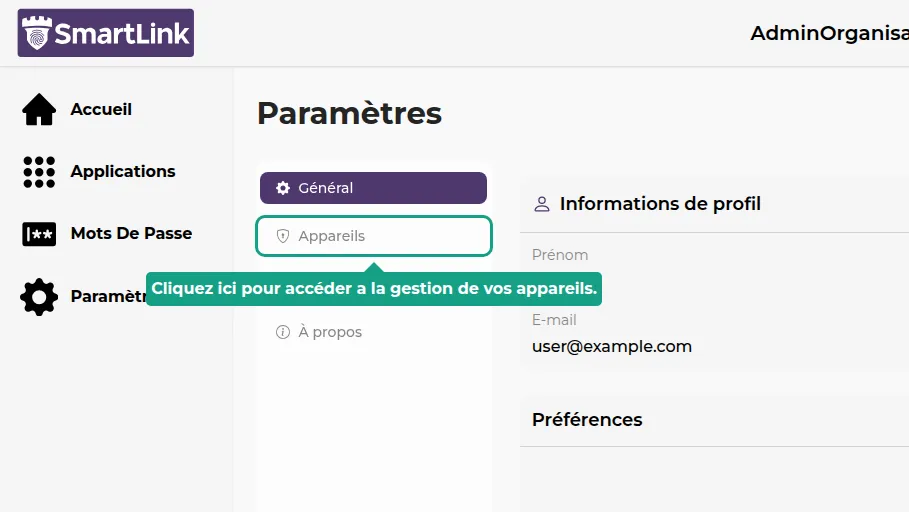Click the green Appareils tooltip message
This screenshot has width=909, height=512.
coord(374,289)
